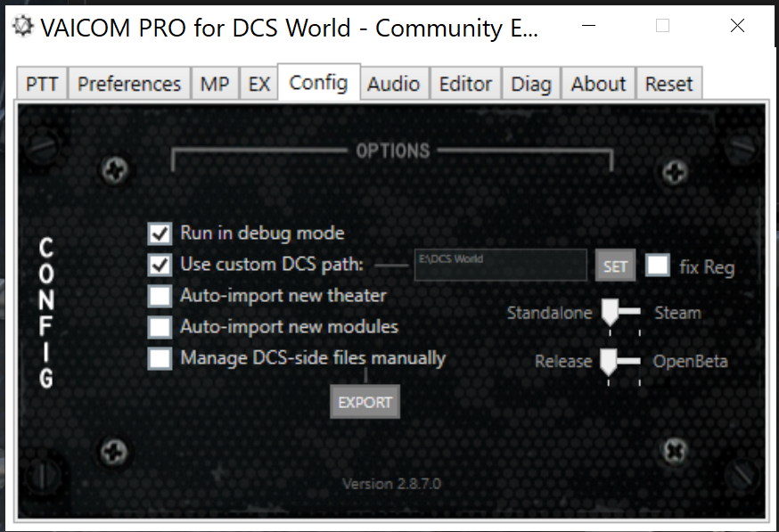
Task: Click the Version 2.8.7.0 text
Action: pyautogui.click(x=392, y=484)
